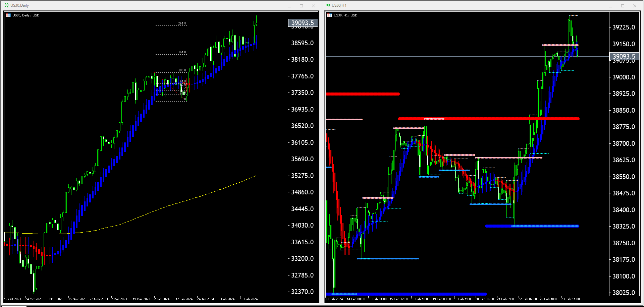This screenshot has width=644, height=307.
Task: Click the 100.0 Fibonacci level label
Action: [x=182, y=70]
